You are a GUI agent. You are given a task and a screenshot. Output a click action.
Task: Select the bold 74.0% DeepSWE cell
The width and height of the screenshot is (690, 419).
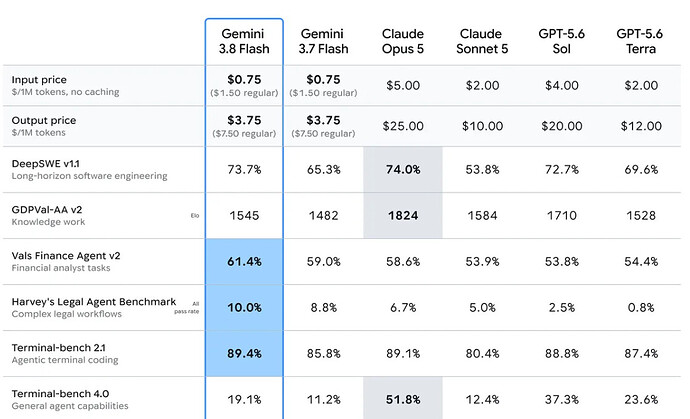(403, 169)
